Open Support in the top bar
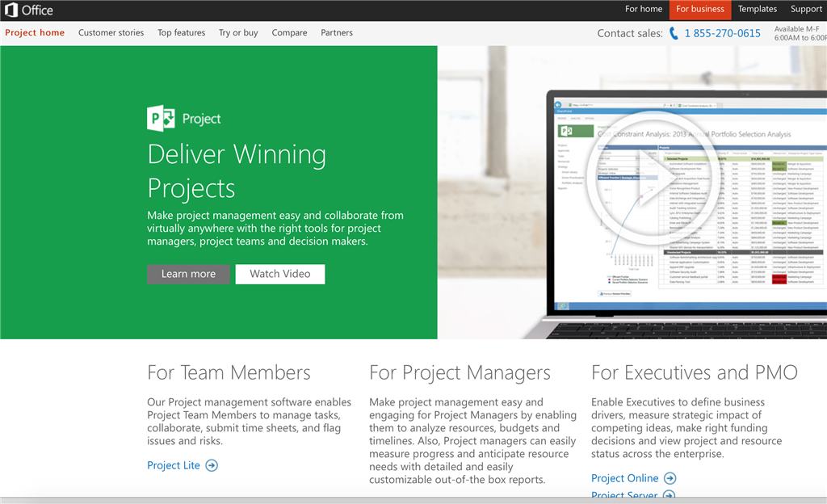The width and height of the screenshot is (827, 504). pyautogui.click(x=806, y=9)
